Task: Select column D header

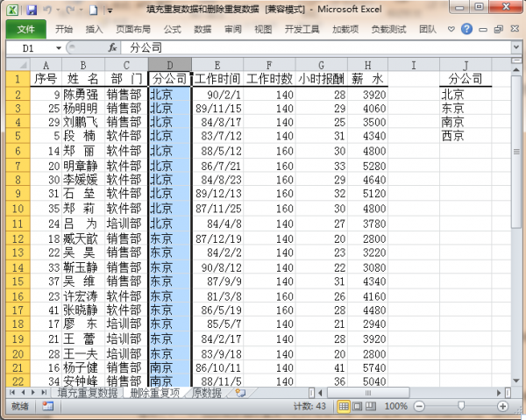Action: coord(169,65)
